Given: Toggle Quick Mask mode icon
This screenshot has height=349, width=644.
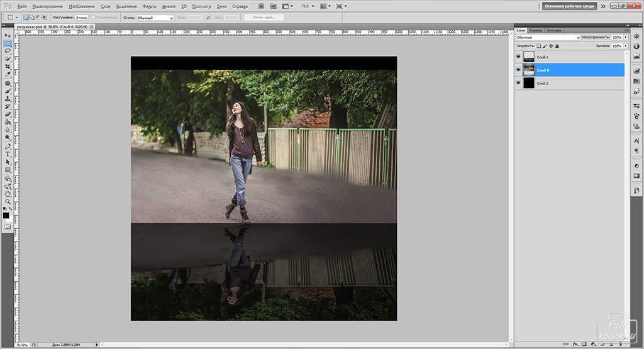Looking at the screenshot, I should point(8,226).
